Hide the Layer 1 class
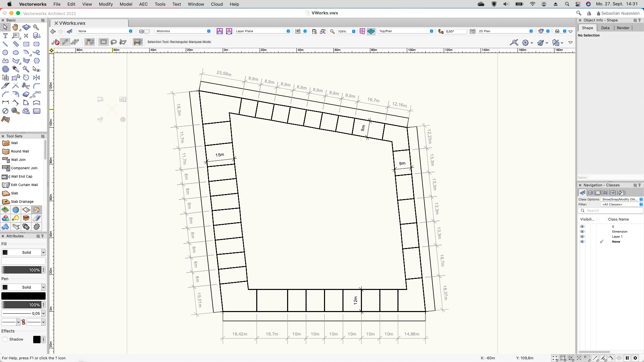The width and height of the screenshot is (644, 362). pyautogui.click(x=582, y=237)
